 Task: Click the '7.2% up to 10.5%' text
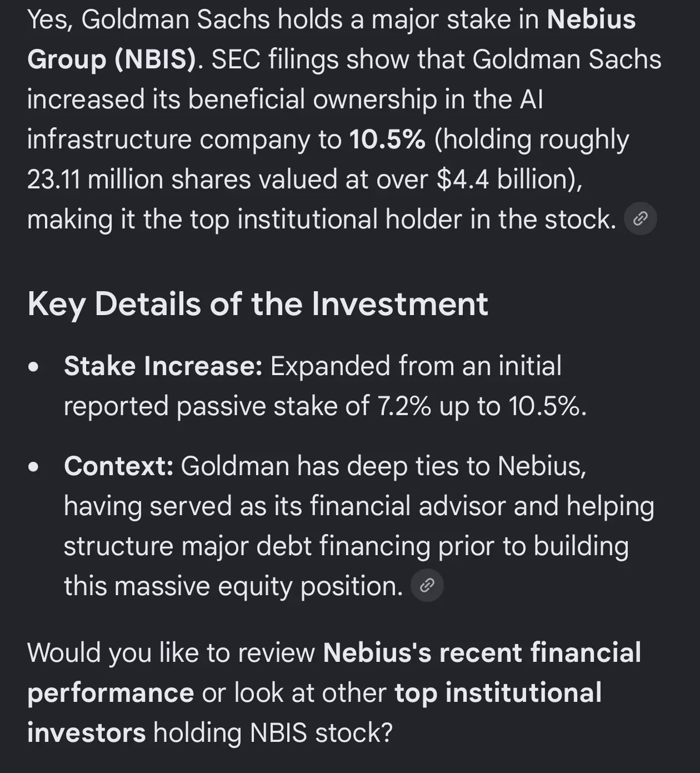[x=478, y=406]
